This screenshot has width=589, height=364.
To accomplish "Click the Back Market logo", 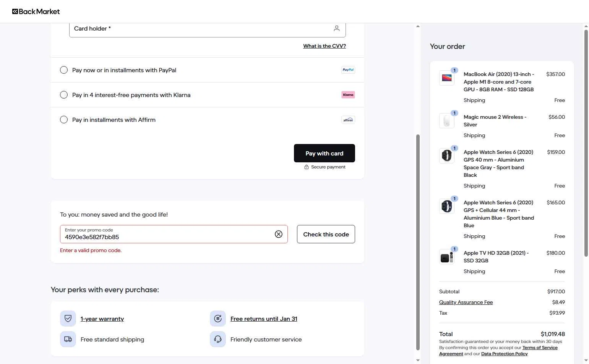I will click(x=36, y=11).
